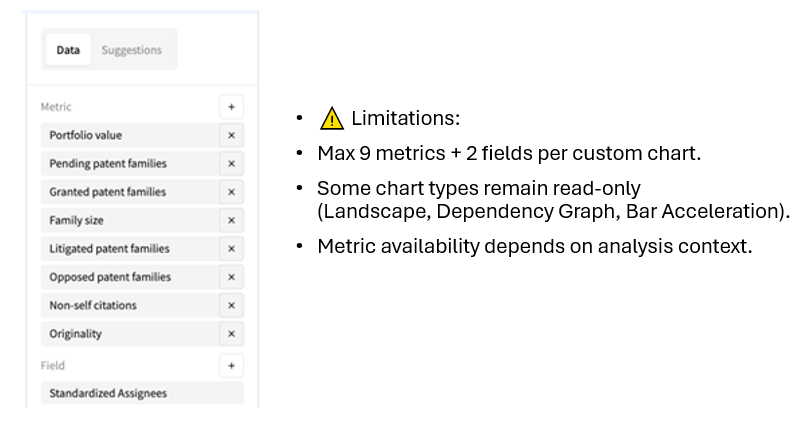800x426 pixels.
Task: Remove the Non-self citations metric
Action: coord(231,306)
